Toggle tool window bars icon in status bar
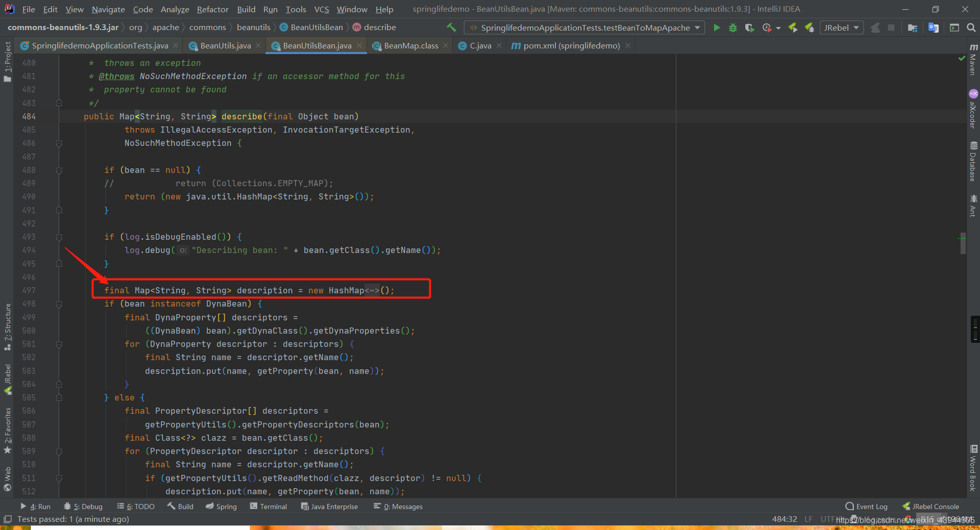 [x=7, y=519]
